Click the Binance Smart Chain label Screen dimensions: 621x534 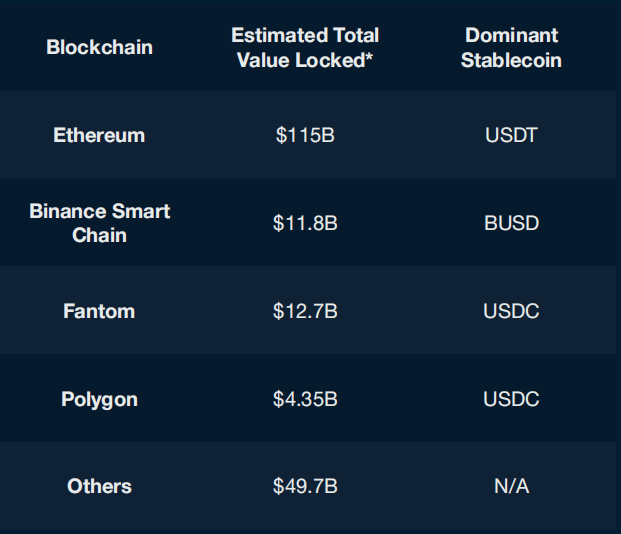point(99,223)
